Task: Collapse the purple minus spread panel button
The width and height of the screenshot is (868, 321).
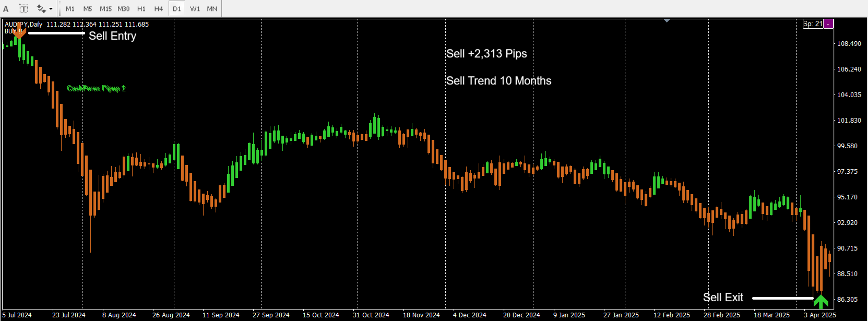Action: click(x=828, y=24)
